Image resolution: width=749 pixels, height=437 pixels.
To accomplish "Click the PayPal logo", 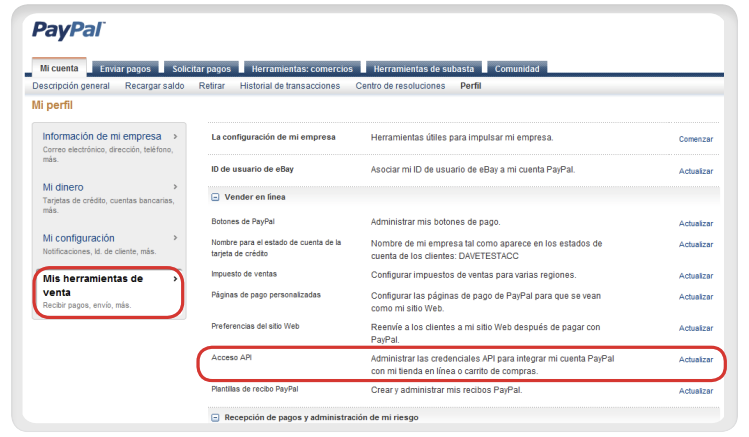I will [69, 30].
